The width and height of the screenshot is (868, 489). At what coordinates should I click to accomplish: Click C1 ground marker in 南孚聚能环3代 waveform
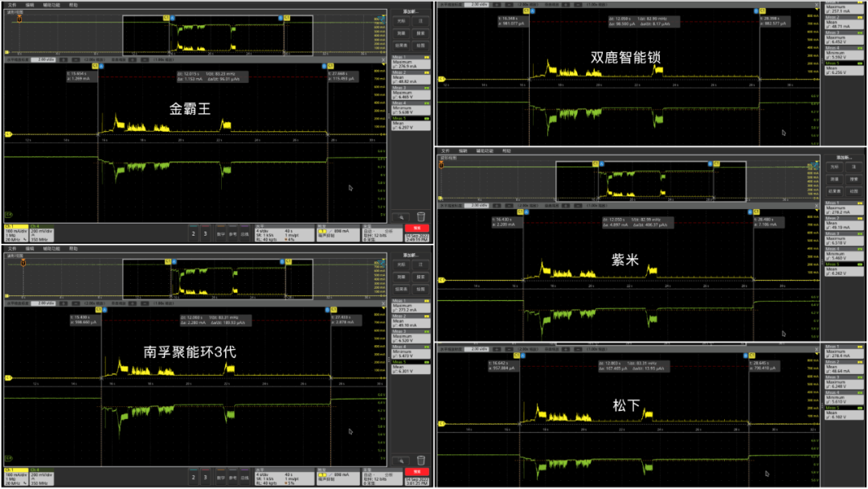[8, 378]
